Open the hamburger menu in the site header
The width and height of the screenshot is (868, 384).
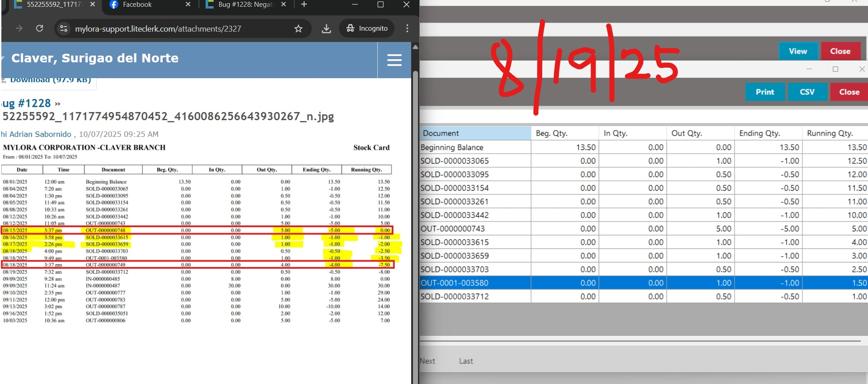[x=394, y=60]
